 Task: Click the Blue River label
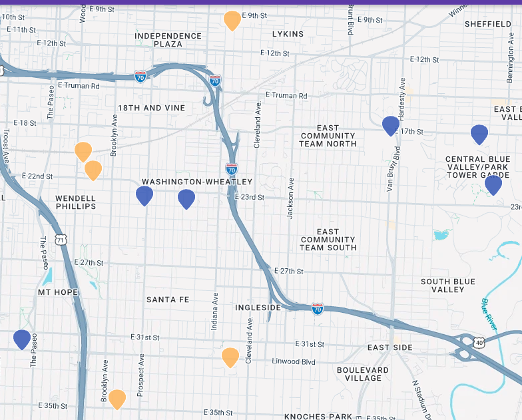489,314
